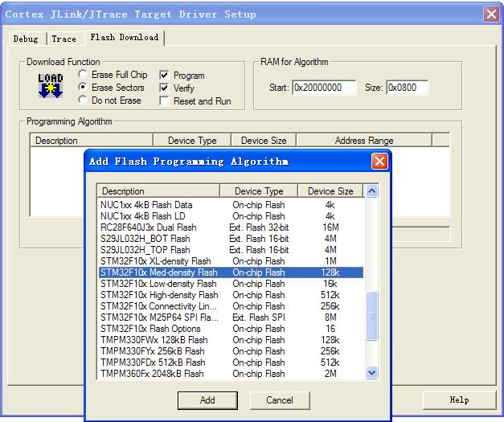Click the Help button

click(459, 399)
